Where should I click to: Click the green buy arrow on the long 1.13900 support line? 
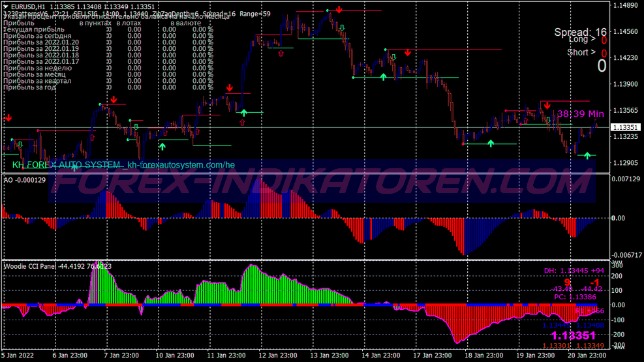383,76
